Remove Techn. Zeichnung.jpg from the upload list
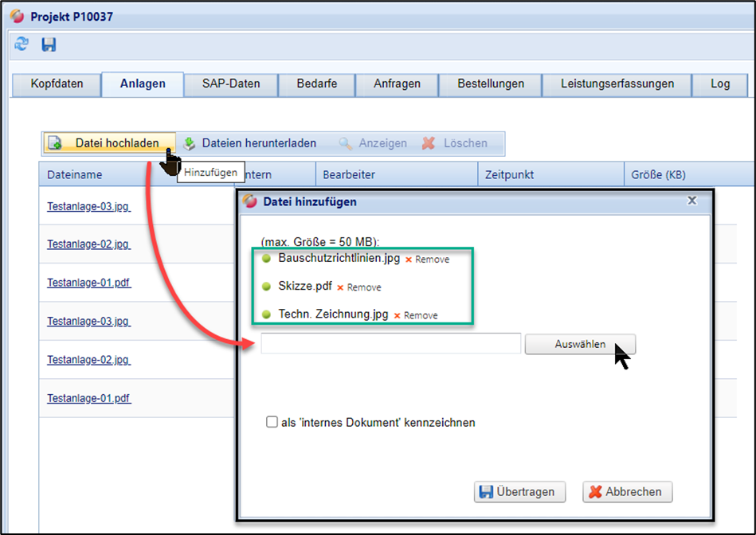This screenshot has height=535, width=756. [x=416, y=315]
